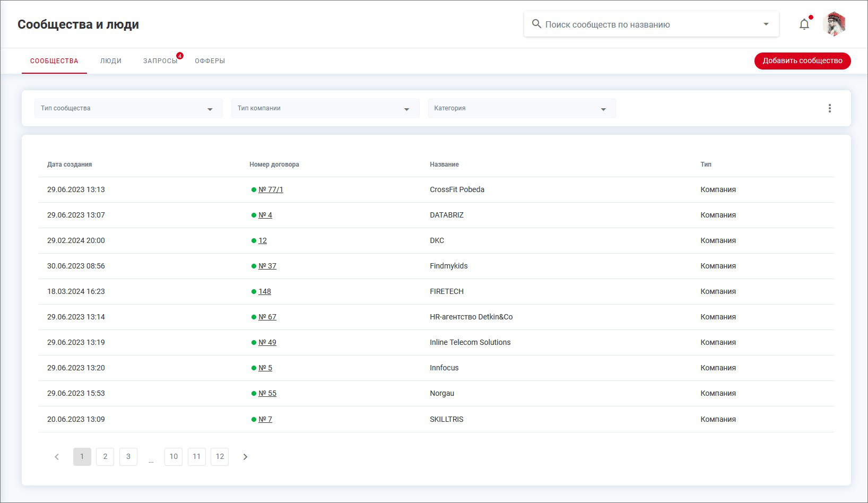Open the Запросы tab

(x=160, y=61)
